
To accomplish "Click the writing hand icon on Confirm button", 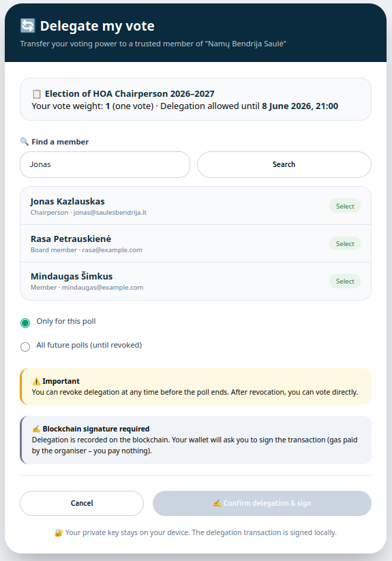I will (217, 503).
